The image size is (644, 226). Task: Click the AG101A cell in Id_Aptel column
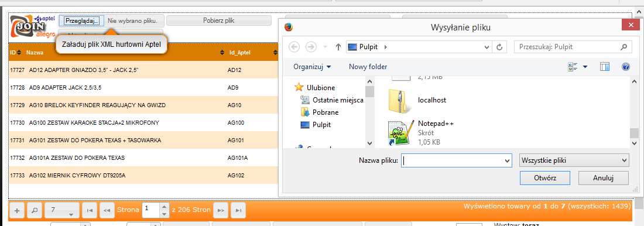click(237, 157)
